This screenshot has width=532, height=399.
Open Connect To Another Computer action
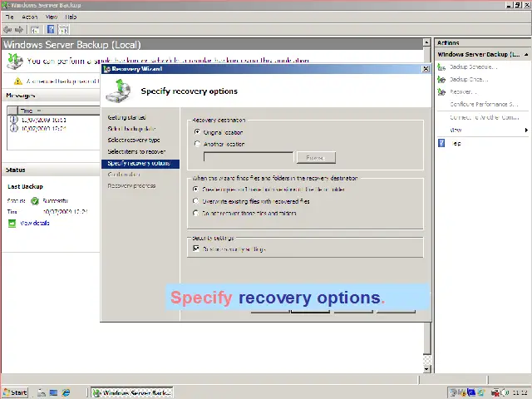click(x=484, y=117)
